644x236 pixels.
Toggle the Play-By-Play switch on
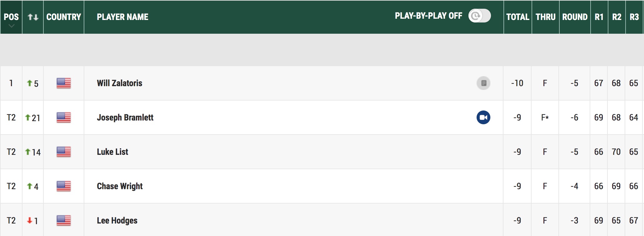[479, 16]
